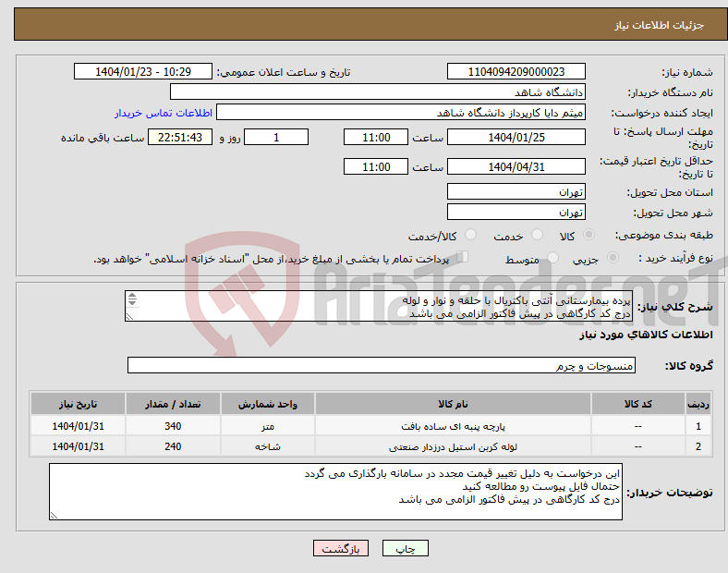Click the چاپ print button
This screenshot has height=573, width=728.
pos(406,548)
